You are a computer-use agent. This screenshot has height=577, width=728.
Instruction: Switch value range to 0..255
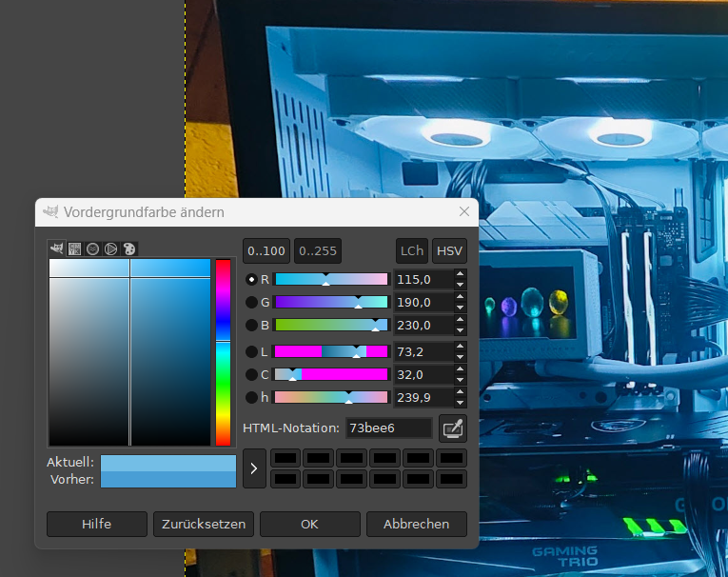(x=318, y=251)
